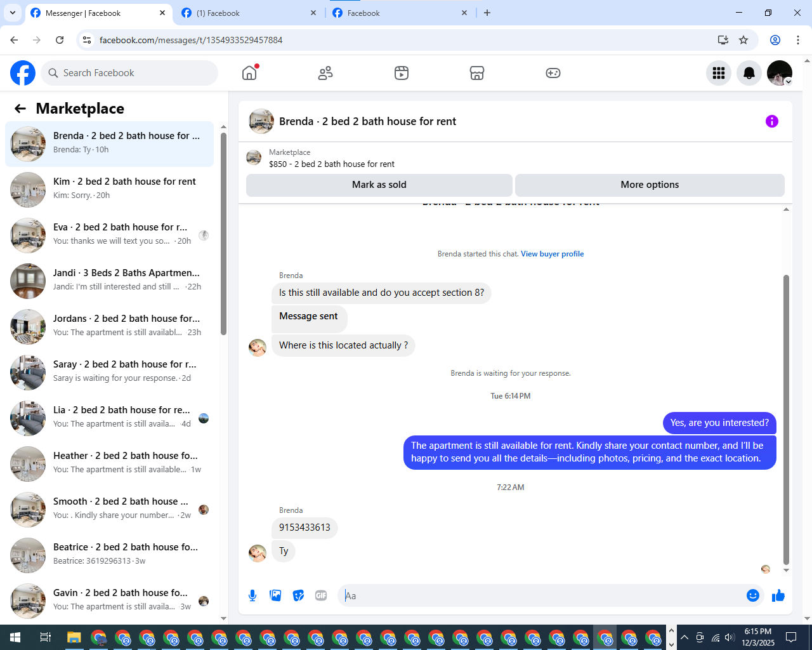Open the Chrome profile icon
This screenshot has height=650, width=812.
(x=775, y=40)
